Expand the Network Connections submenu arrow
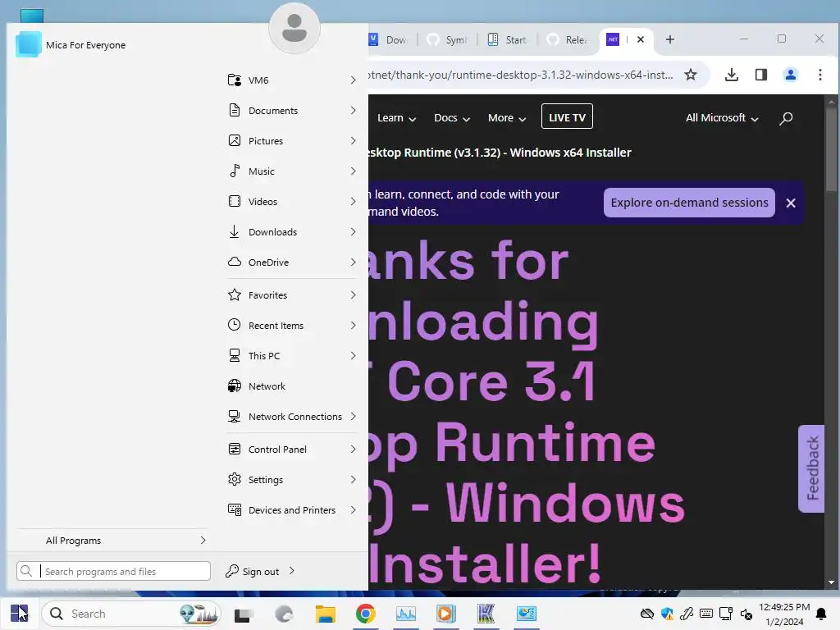Viewport: 840px width, 630px height. point(353,416)
